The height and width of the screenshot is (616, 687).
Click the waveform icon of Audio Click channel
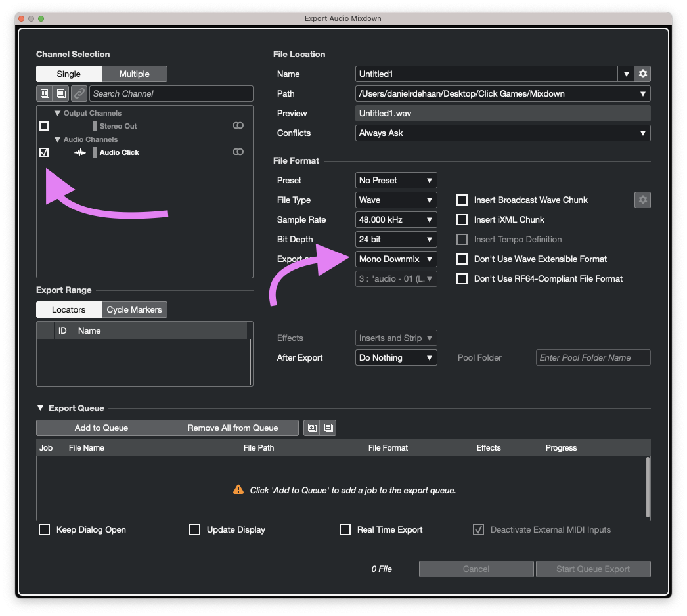(80, 152)
